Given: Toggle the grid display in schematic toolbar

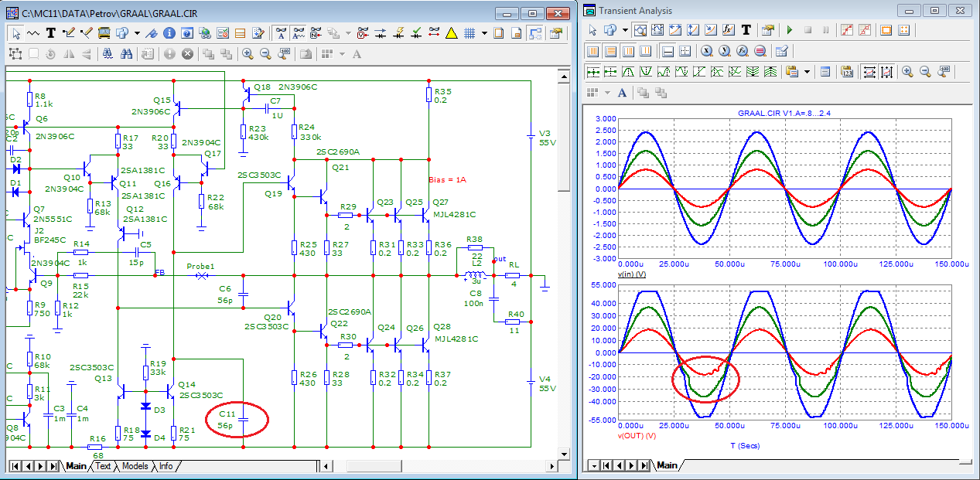Looking at the screenshot, I should 470,33.
